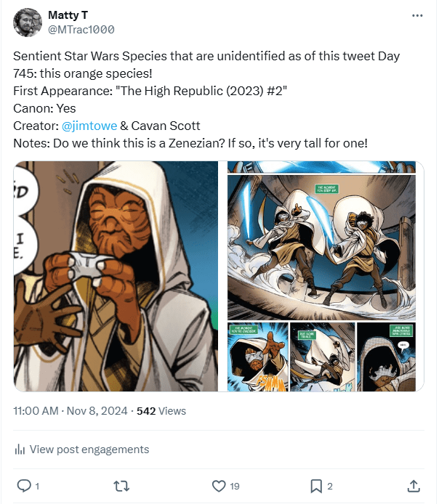439x504 pixels.
Task: Click the analytics bar chart icon
Action: click(20, 450)
